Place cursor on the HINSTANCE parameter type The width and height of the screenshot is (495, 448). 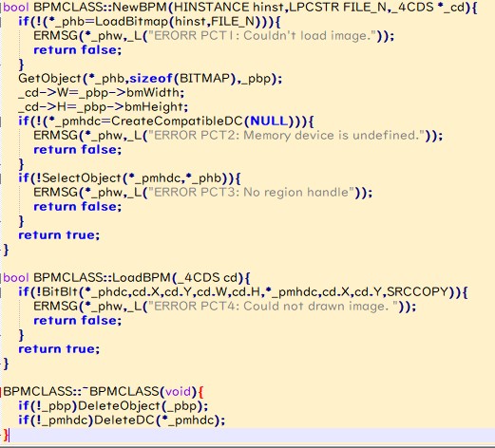(211, 7)
